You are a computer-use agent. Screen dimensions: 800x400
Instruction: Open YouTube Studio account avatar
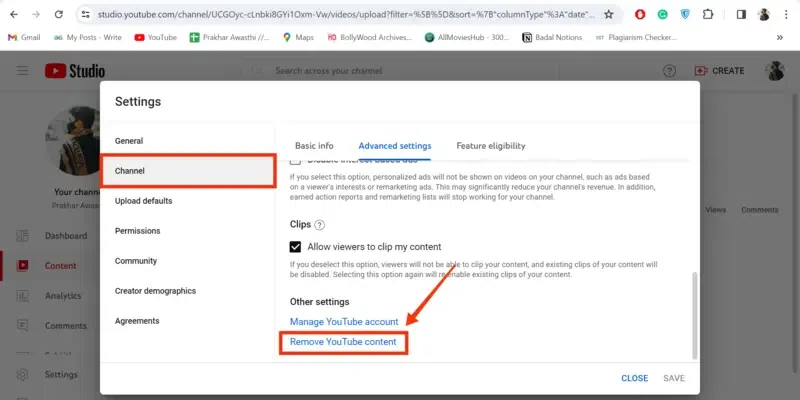pyautogui.click(x=775, y=71)
